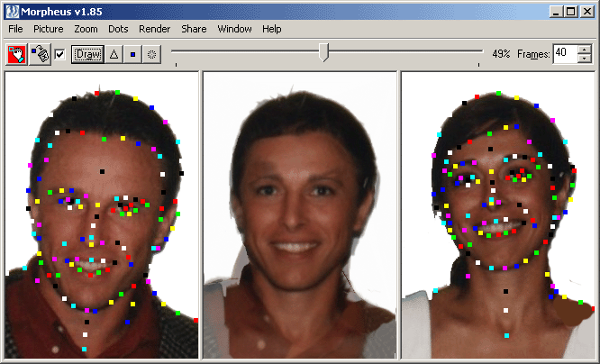Click the morph progress slider handle
Image resolution: width=600 pixels, height=364 pixels.
click(x=323, y=52)
